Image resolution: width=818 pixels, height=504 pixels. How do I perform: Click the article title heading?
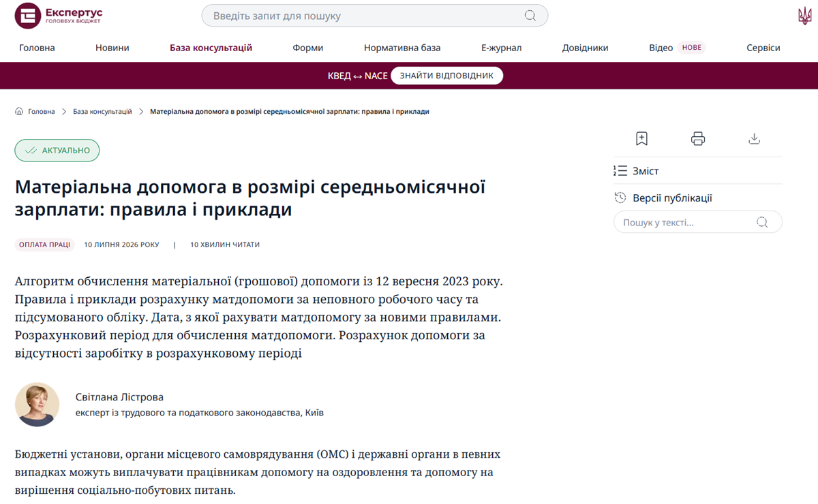coord(250,198)
